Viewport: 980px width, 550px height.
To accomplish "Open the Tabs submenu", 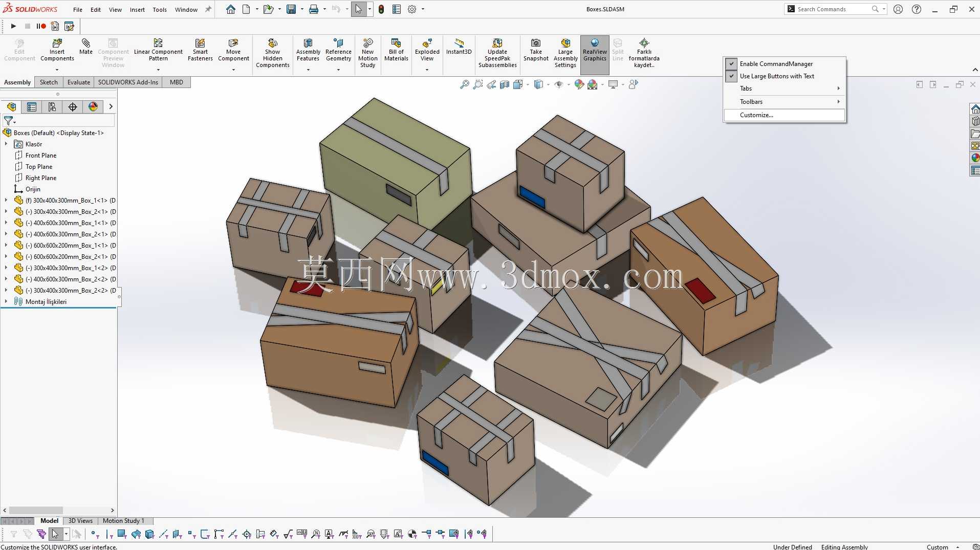I will click(785, 89).
